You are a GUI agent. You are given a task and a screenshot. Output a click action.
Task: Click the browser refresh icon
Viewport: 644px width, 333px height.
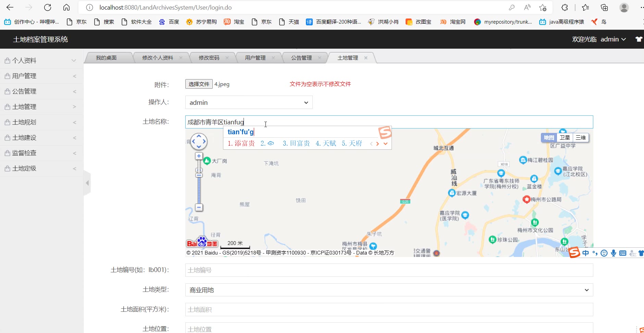click(x=48, y=8)
